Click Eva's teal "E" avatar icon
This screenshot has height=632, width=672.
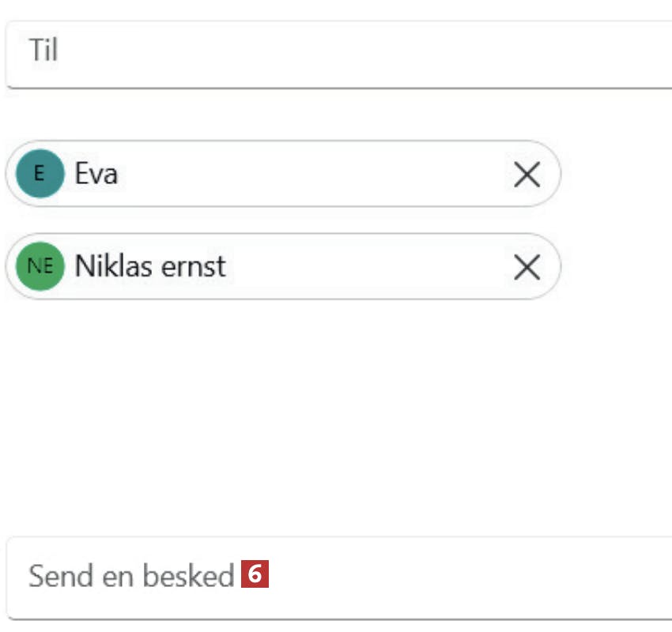pyautogui.click(x=40, y=174)
